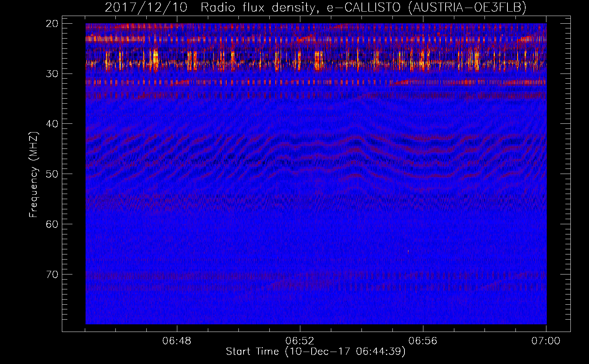Image resolution: width=589 pixels, height=364 pixels.
Task: Click the 'Frequency (MHZ)' axis label
Action: (33, 175)
